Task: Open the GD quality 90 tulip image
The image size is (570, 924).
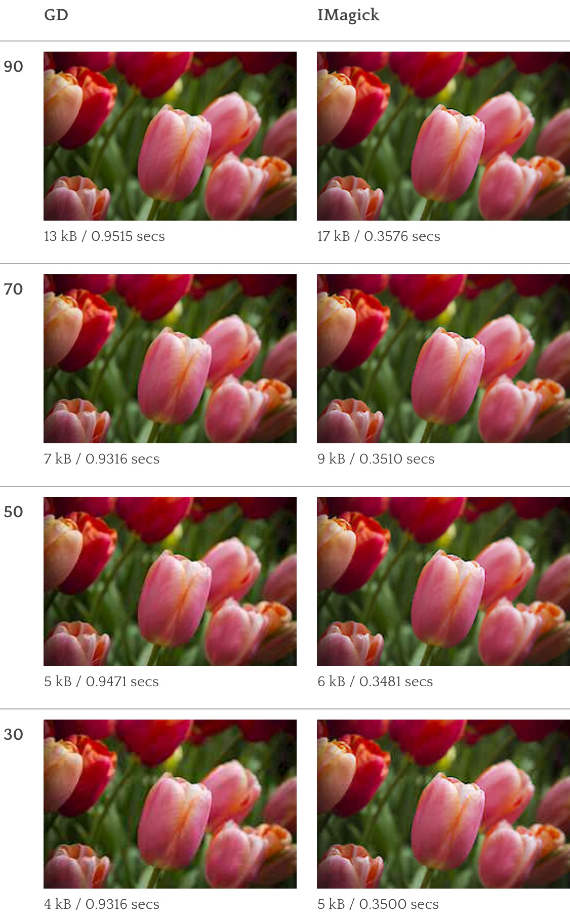Action: pyautogui.click(x=170, y=136)
